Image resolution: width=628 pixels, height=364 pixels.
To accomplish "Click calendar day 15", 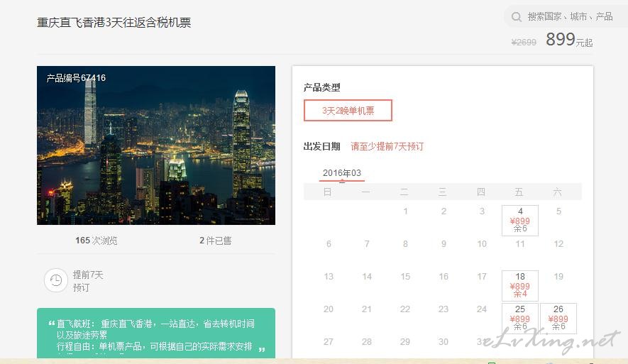I will (405, 276).
